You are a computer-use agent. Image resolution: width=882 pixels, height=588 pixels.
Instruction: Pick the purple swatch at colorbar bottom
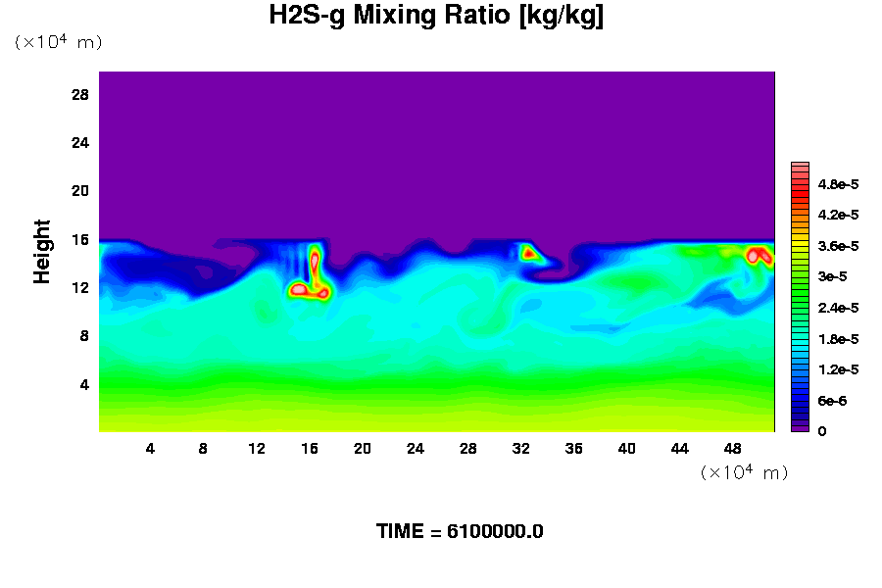pos(800,427)
